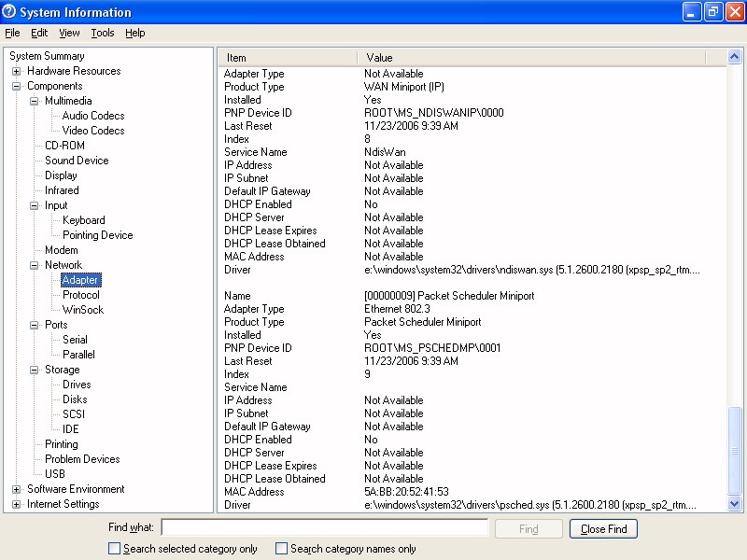Expand the Hardware Resources tree node

point(17,71)
